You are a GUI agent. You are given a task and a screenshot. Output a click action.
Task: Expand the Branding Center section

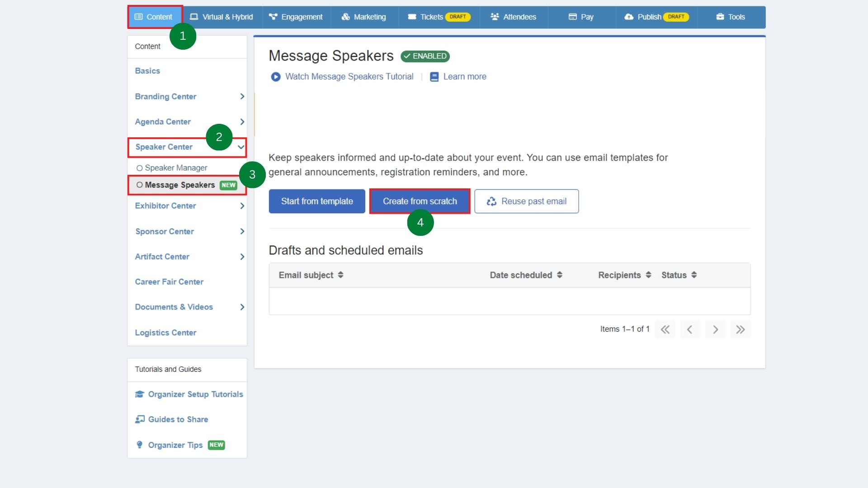coord(242,96)
